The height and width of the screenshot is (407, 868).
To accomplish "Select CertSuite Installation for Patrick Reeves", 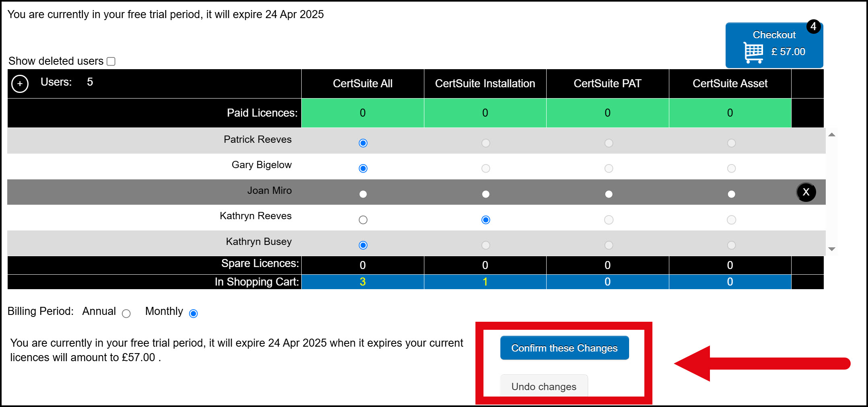I will (485, 143).
